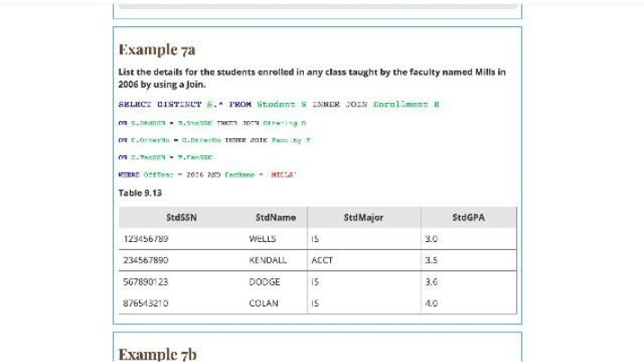
Task: Click the StdSSN column header
Action: [x=181, y=218]
